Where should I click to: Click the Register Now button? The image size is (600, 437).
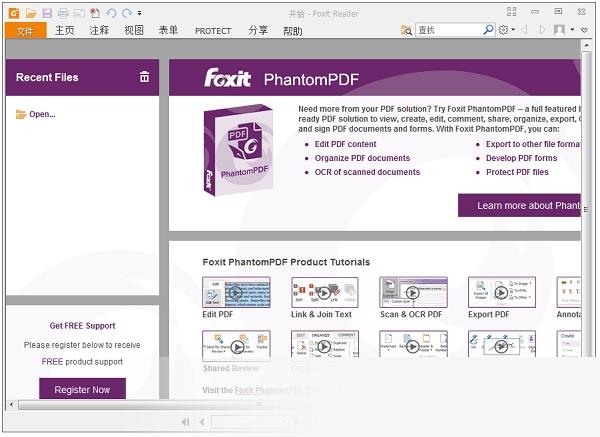click(x=82, y=389)
